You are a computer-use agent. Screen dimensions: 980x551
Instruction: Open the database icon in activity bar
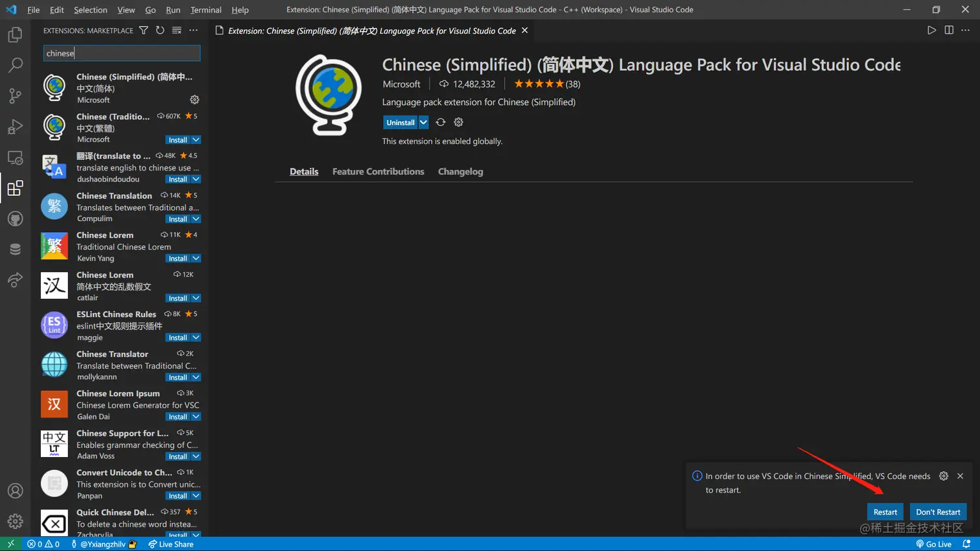15,249
